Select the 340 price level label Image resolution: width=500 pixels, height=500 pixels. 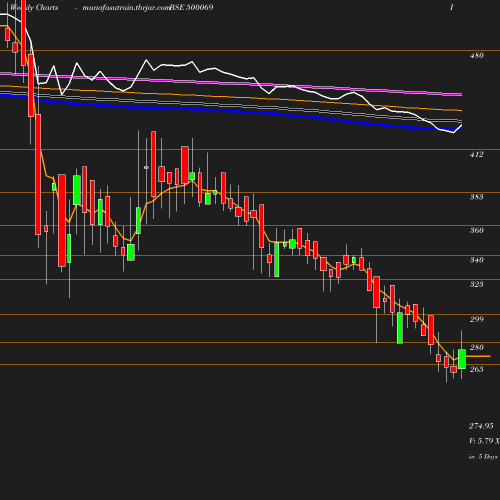[476, 260]
